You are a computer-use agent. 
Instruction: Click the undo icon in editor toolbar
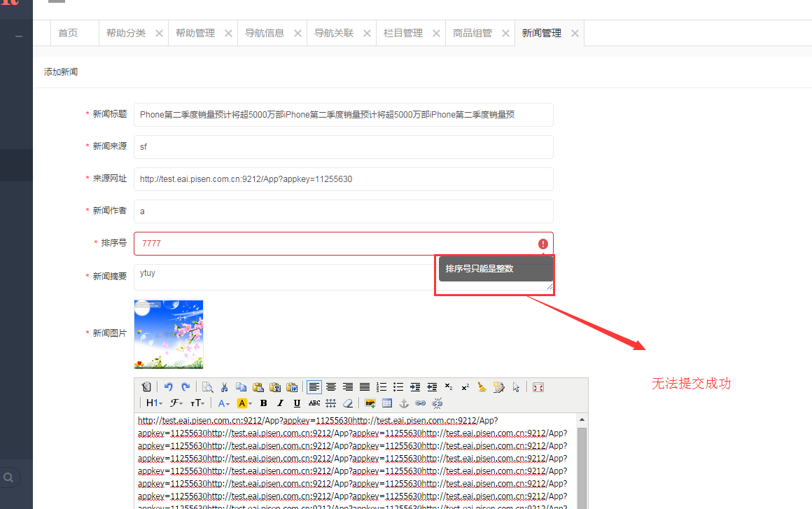(x=169, y=386)
